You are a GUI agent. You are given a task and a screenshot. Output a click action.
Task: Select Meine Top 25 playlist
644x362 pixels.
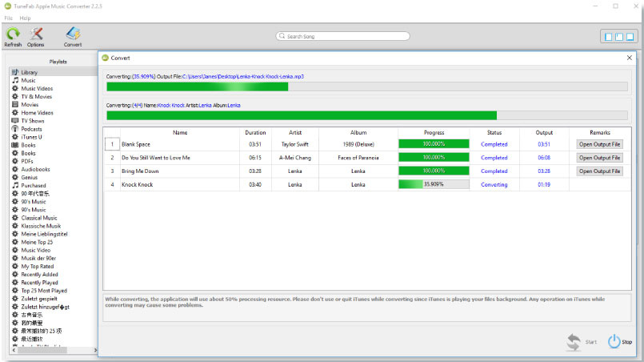tap(37, 242)
